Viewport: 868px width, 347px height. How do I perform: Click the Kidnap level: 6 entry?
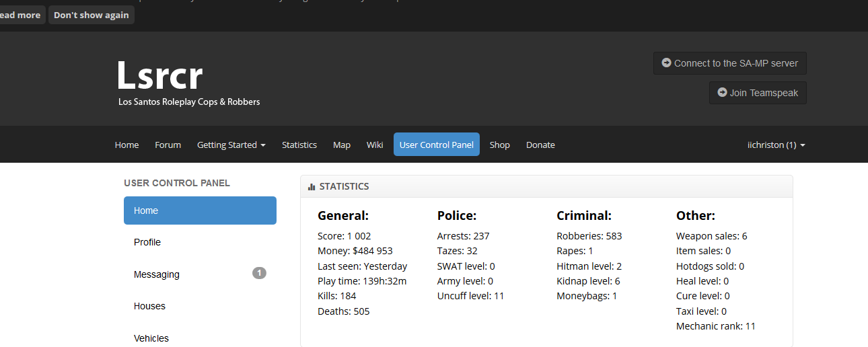(589, 281)
